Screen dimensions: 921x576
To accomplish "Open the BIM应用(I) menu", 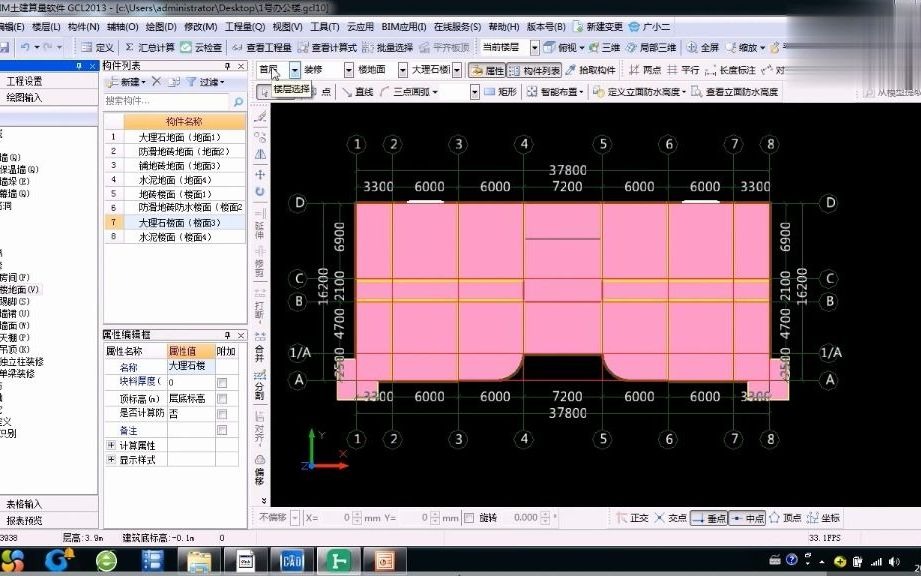I will (x=404, y=27).
